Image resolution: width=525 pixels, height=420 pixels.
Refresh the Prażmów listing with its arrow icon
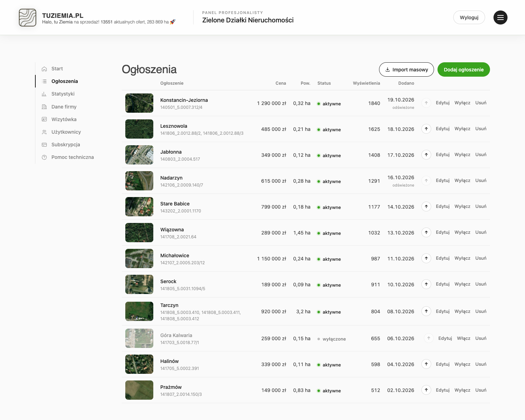point(426,390)
